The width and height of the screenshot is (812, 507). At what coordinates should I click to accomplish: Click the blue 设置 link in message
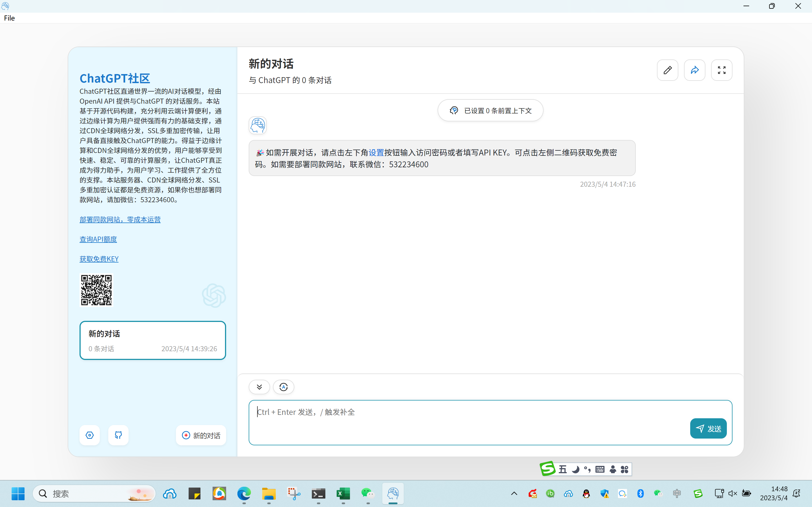coord(376,153)
